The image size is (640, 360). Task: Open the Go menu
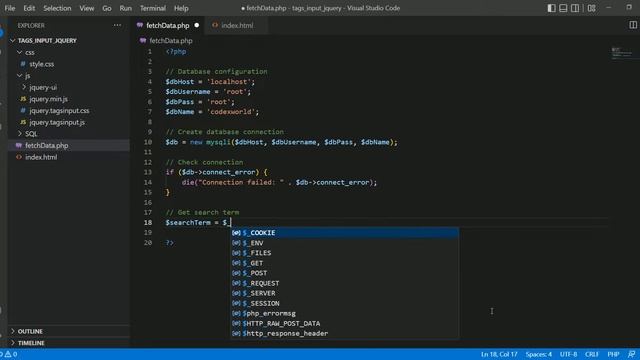107,8
